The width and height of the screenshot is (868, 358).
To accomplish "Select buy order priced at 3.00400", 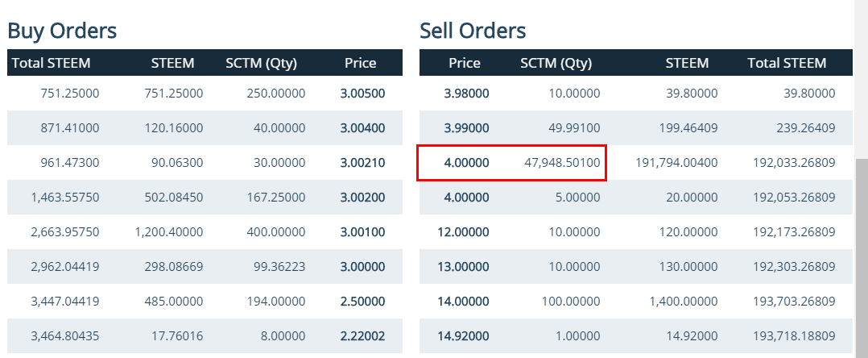I will (x=205, y=128).
